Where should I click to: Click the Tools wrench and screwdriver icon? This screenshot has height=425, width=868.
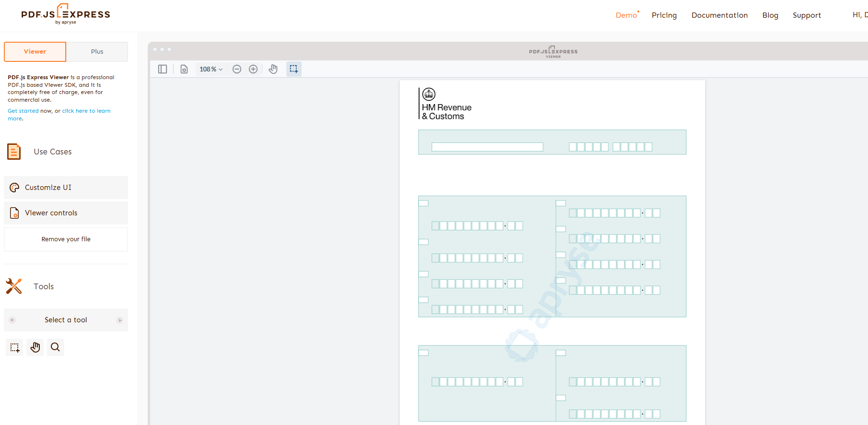pyautogui.click(x=14, y=286)
